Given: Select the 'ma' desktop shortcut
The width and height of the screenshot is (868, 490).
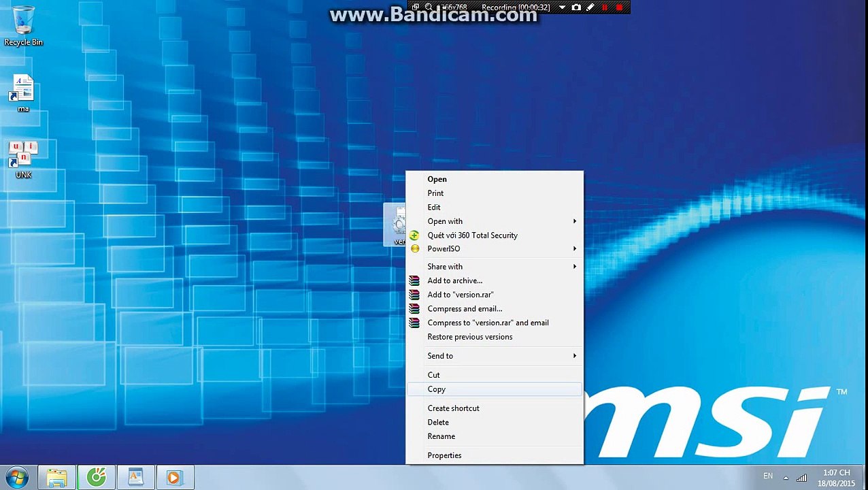Looking at the screenshot, I should [23, 93].
